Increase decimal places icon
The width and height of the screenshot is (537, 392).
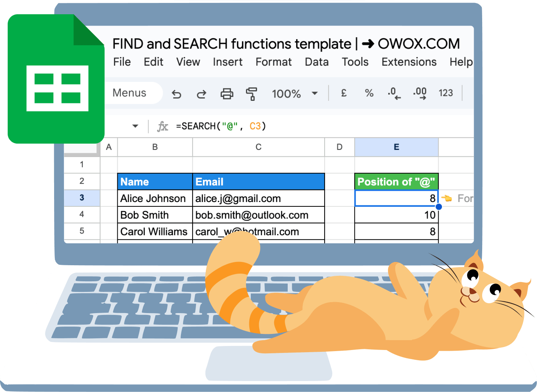420,93
